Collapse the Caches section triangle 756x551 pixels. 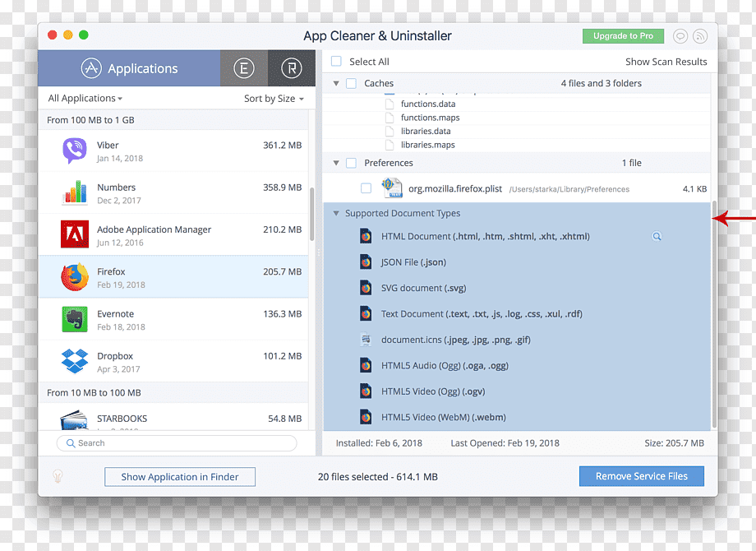coord(336,83)
